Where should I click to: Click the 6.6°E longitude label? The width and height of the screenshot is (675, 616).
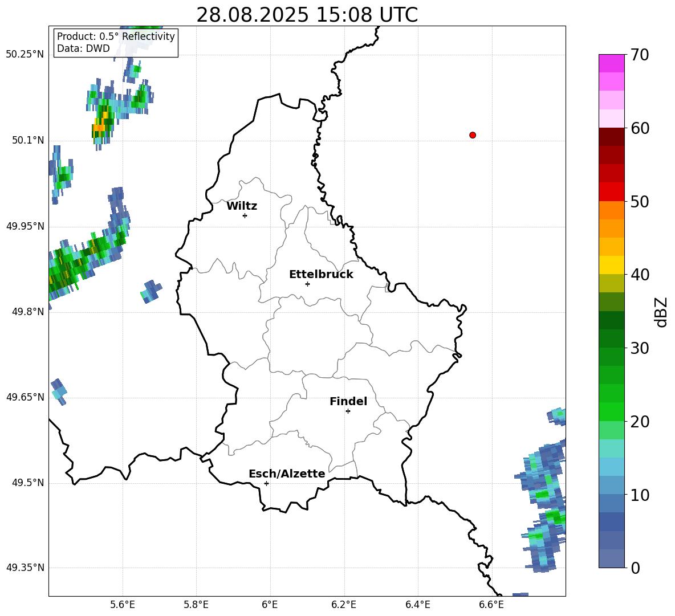[x=491, y=605]
